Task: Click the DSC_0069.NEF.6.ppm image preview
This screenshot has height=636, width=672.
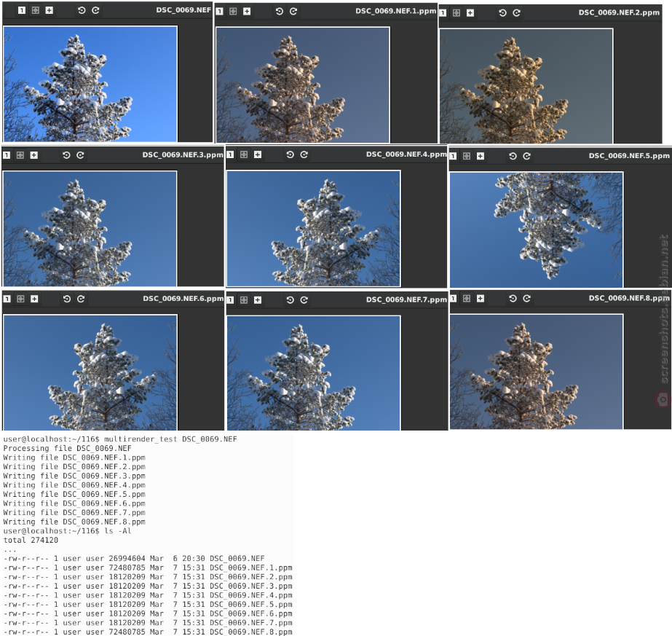Action: pos(90,372)
